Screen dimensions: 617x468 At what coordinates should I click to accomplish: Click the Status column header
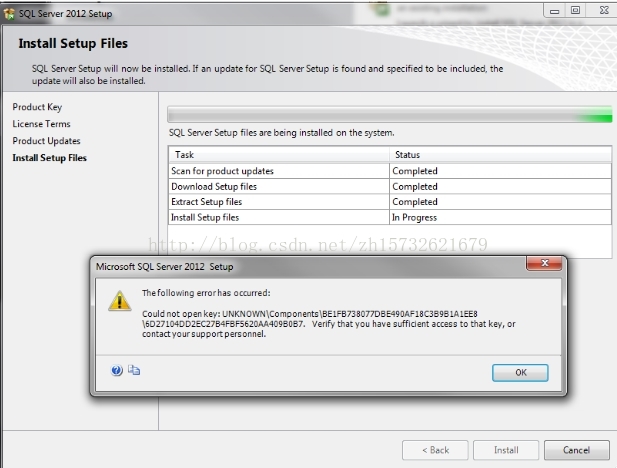499,155
